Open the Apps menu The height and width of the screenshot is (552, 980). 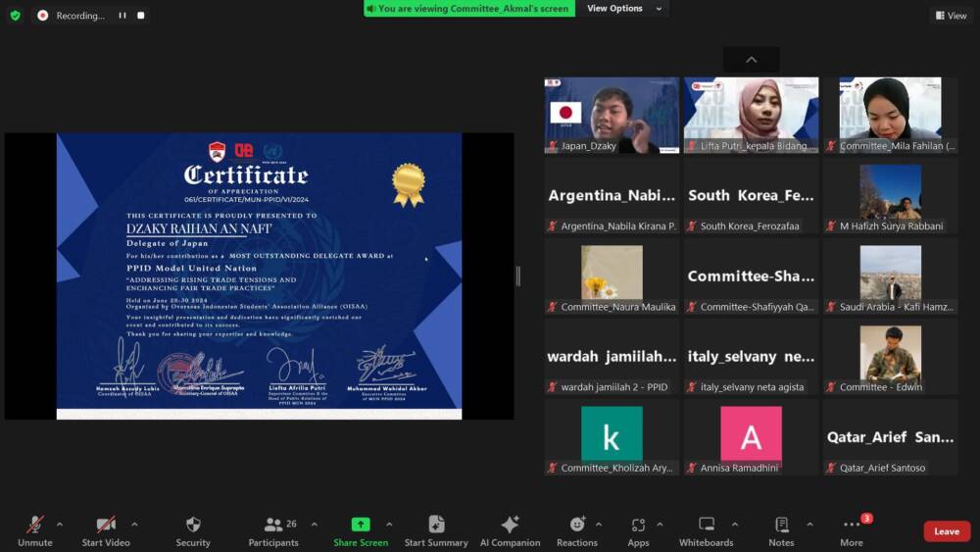638,526
